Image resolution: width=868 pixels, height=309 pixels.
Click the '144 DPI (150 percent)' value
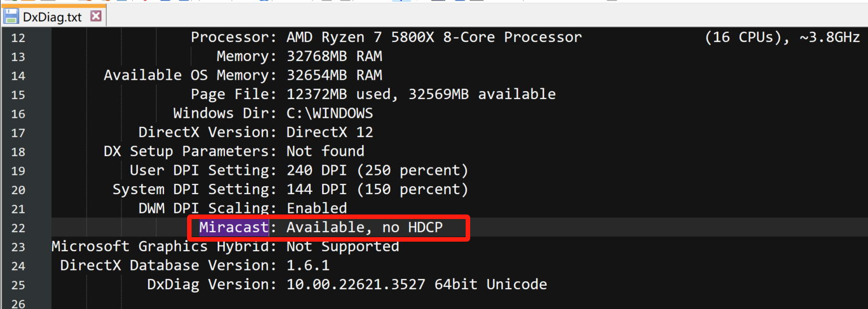pos(377,190)
